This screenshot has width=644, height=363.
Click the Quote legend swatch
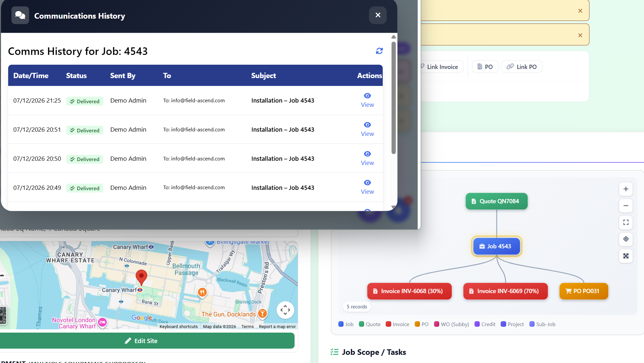click(x=362, y=324)
